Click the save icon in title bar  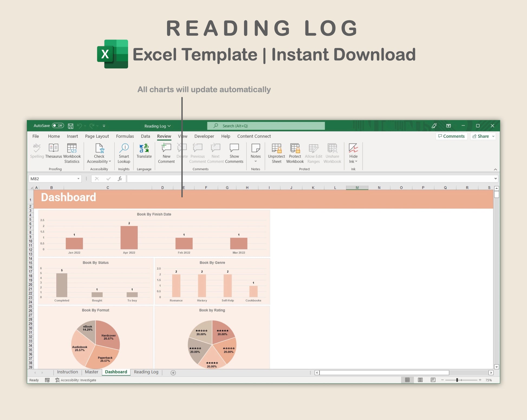[x=71, y=126]
